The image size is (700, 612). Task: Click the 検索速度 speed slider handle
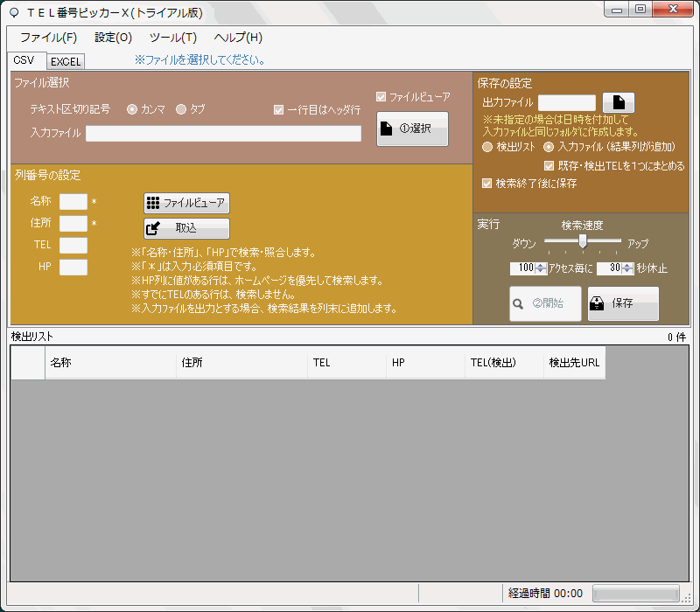pos(582,240)
